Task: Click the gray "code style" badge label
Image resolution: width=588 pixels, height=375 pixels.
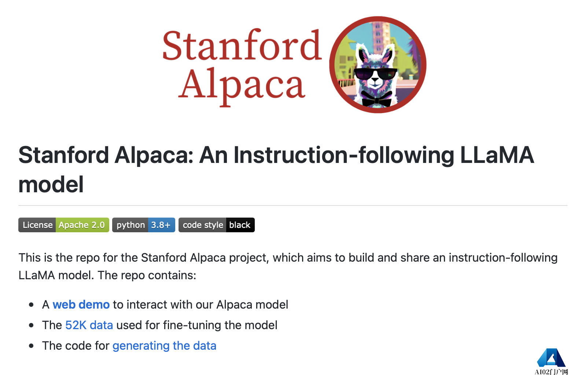Action: pyautogui.click(x=203, y=225)
